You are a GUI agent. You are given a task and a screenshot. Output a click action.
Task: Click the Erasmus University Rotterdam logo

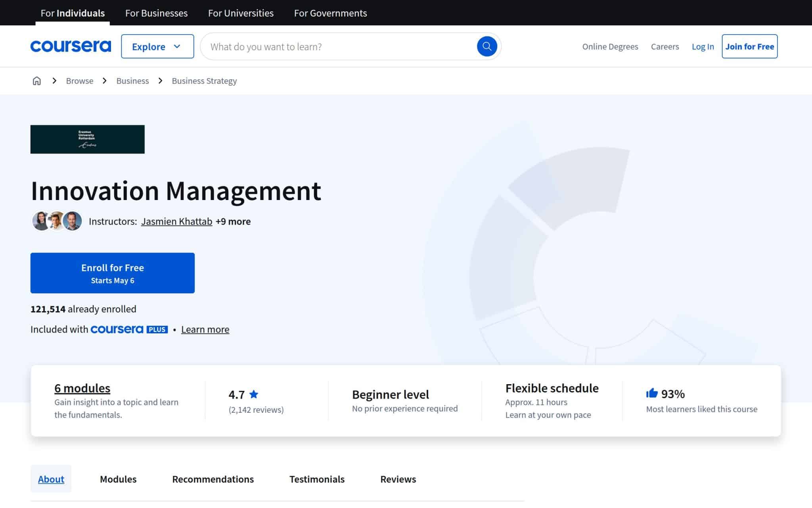[x=88, y=139]
